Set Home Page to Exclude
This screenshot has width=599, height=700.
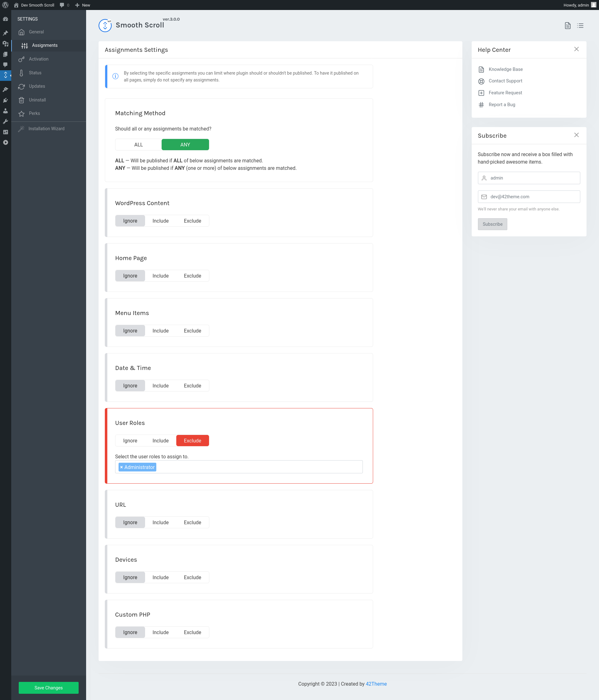coord(192,276)
